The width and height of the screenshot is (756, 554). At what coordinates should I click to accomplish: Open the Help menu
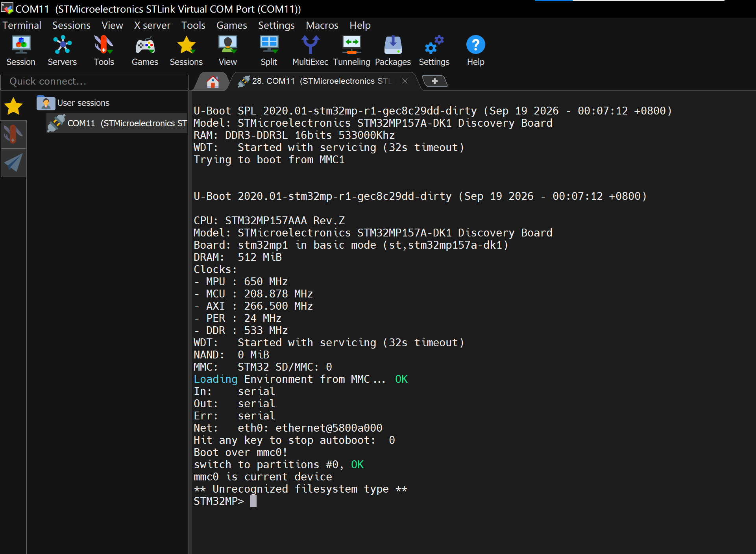coord(360,25)
